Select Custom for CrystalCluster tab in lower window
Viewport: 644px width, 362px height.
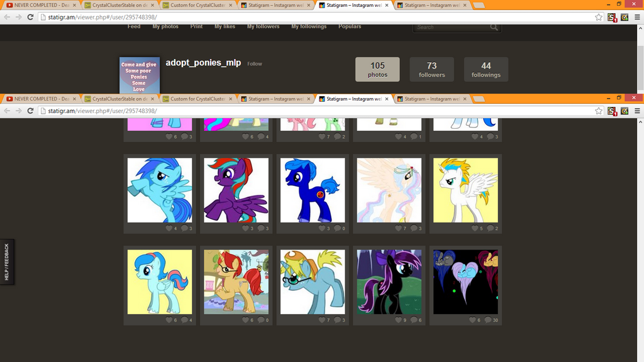pyautogui.click(x=197, y=99)
